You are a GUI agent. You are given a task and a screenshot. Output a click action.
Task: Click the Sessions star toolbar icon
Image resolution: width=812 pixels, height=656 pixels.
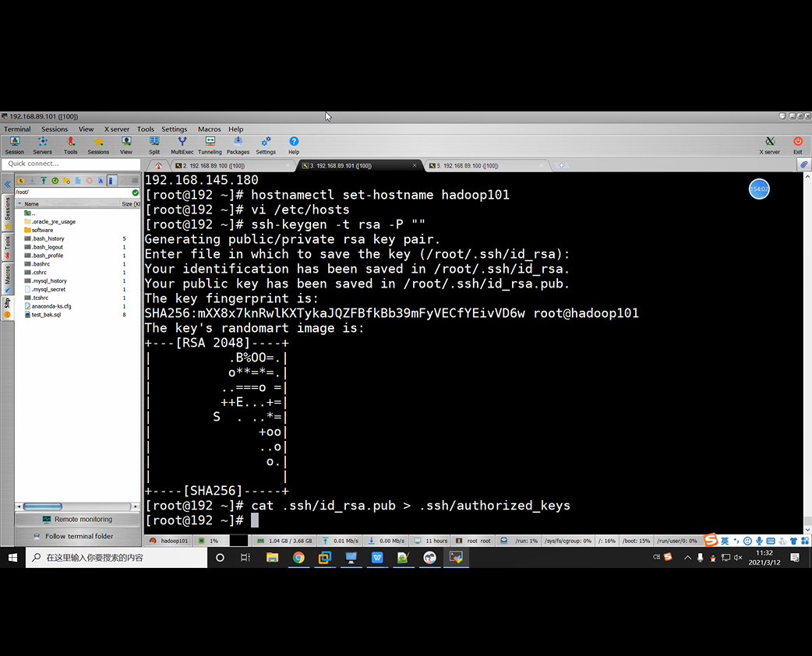point(98,146)
